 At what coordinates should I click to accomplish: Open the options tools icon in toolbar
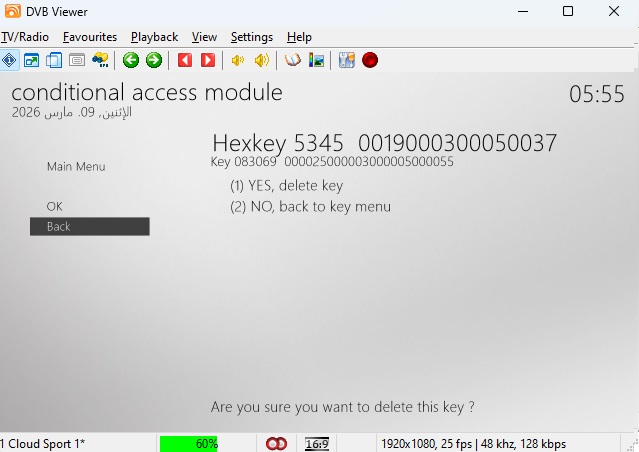click(347, 60)
